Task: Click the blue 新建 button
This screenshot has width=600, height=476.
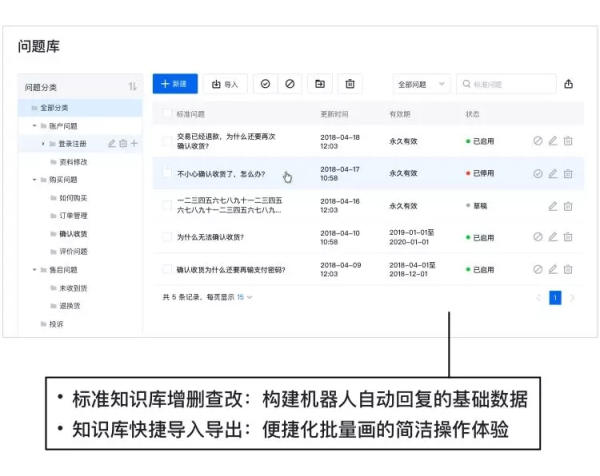Action: click(x=175, y=84)
